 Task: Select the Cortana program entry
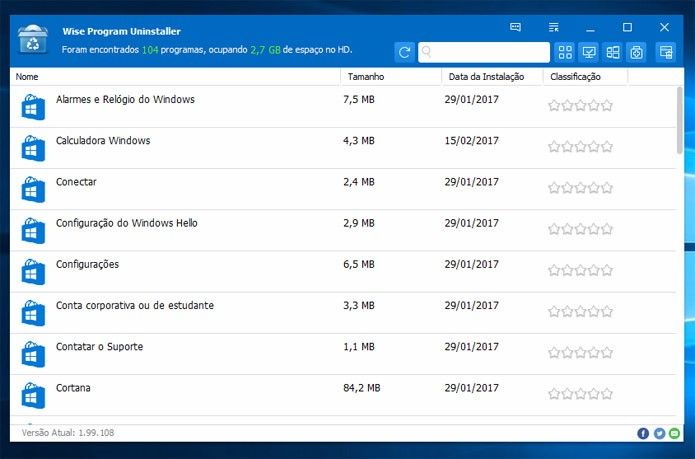coord(343,395)
